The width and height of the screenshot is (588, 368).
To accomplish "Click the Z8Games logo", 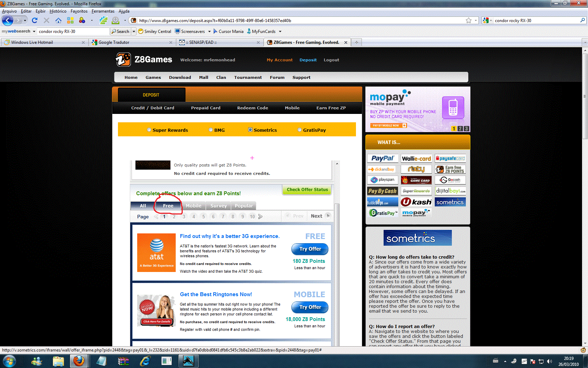I will tap(144, 60).
